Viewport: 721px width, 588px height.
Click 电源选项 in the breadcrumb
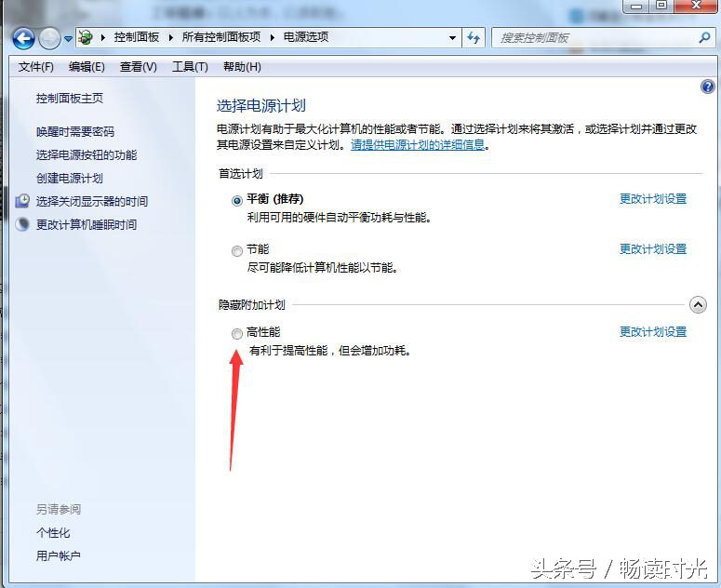click(x=306, y=37)
